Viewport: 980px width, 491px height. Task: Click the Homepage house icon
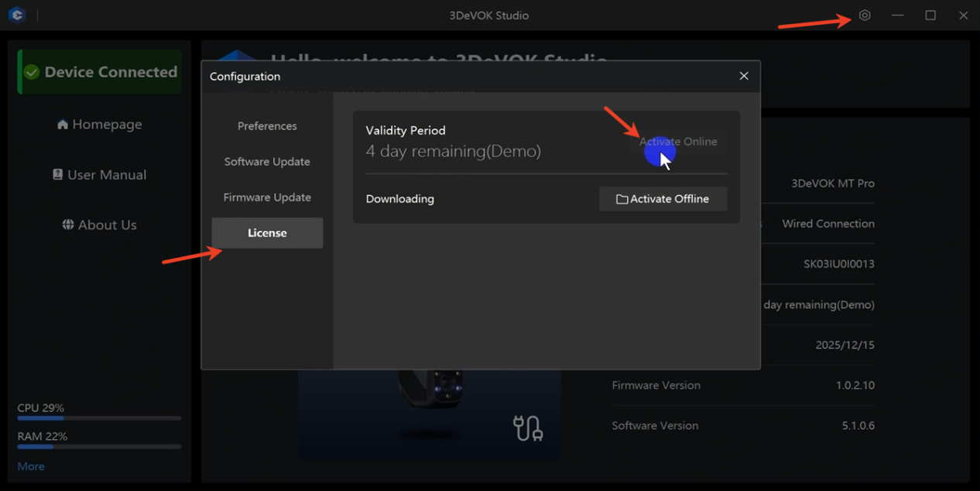(x=63, y=124)
